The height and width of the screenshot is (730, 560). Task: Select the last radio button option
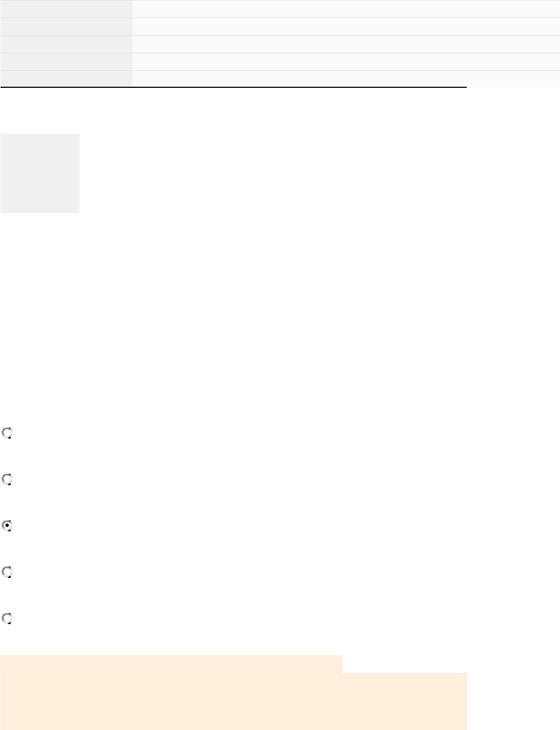coord(7,619)
